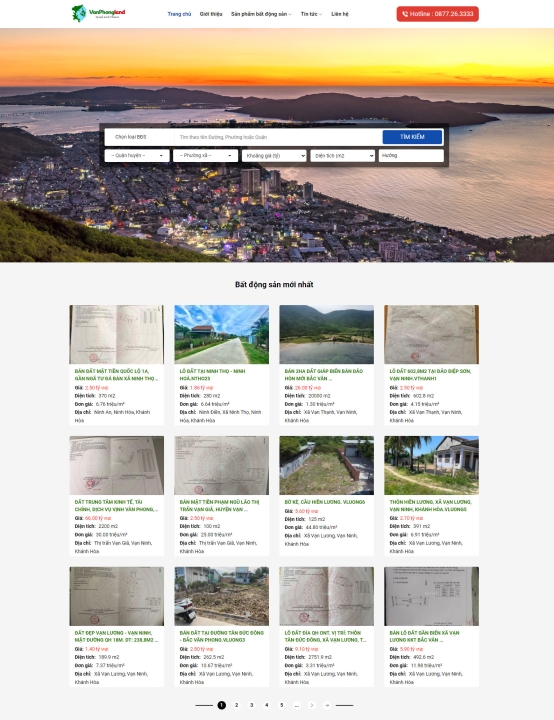The image size is (554, 720).
Task: Click Bất động sản mới nhất heading
Action: (x=274, y=285)
